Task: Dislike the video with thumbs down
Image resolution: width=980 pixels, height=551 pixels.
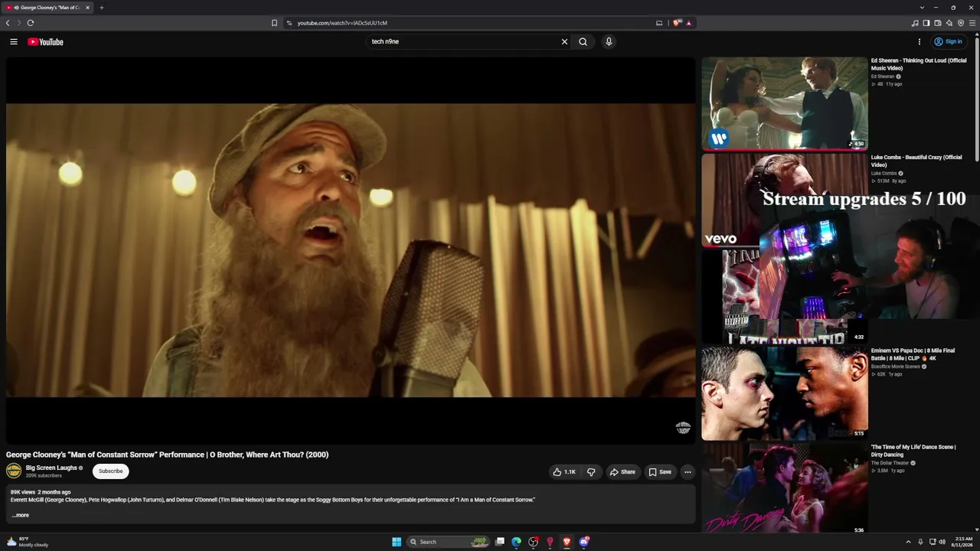Action: (x=591, y=472)
